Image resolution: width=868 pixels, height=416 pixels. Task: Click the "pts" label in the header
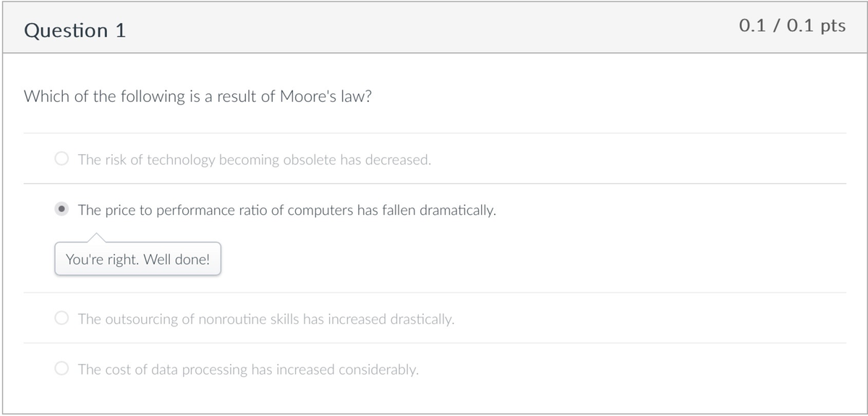click(x=833, y=26)
